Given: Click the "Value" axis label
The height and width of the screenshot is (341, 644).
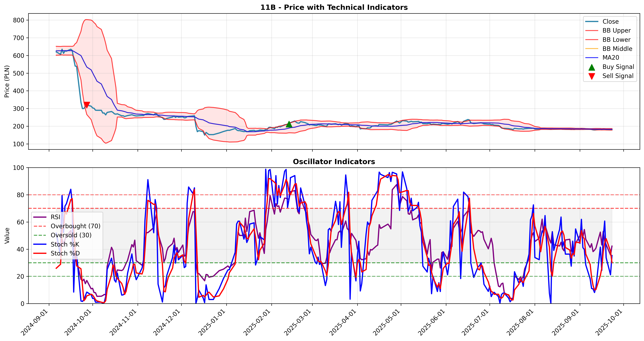Looking at the screenshot, I should pyautogui.click(x=7, y=236).
